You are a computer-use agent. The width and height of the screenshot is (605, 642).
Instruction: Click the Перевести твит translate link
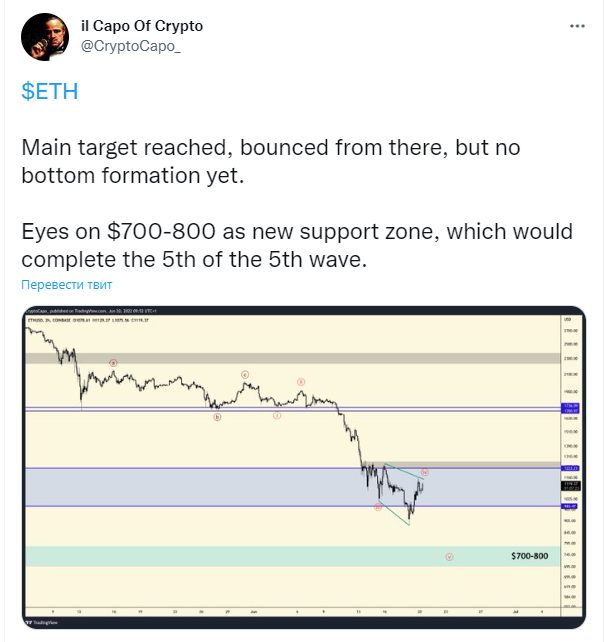tap(66, 285)
